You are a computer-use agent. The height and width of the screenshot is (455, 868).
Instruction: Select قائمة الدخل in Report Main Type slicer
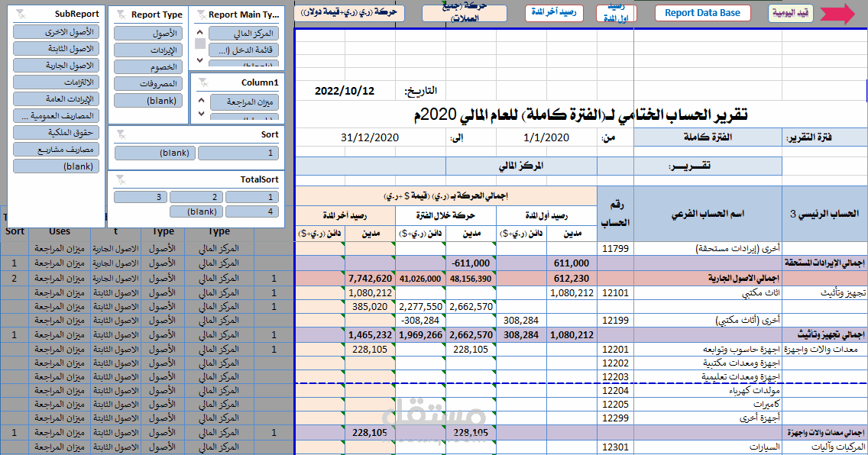point(244,50)
